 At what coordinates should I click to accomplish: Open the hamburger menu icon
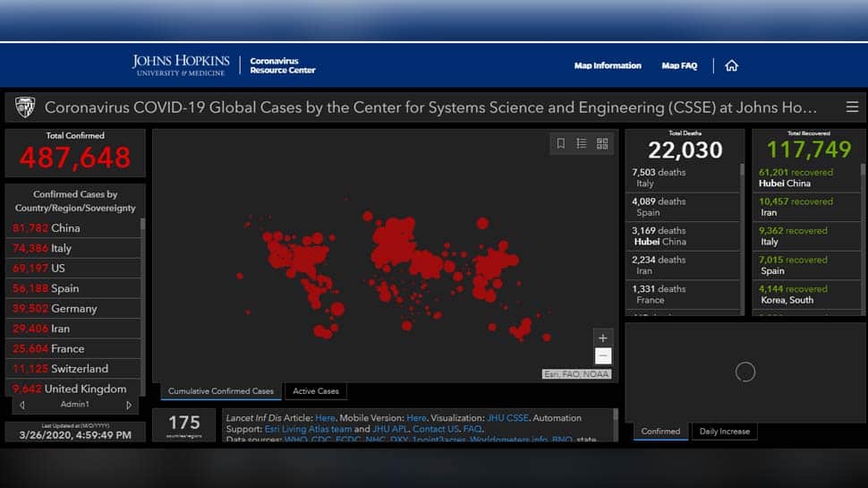(852, 107)
